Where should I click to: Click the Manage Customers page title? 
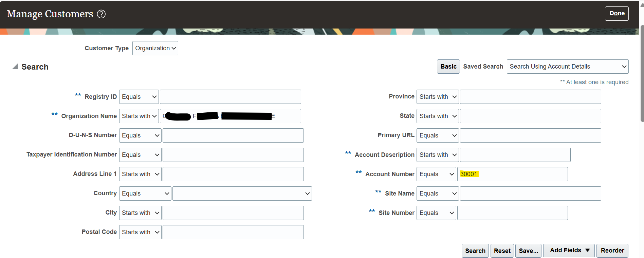coord(50,14)
